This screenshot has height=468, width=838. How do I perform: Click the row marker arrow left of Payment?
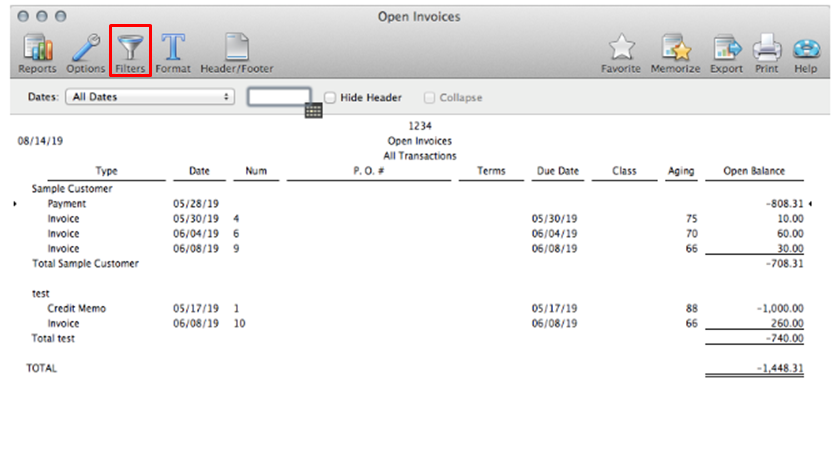click(x=15, y=204)
